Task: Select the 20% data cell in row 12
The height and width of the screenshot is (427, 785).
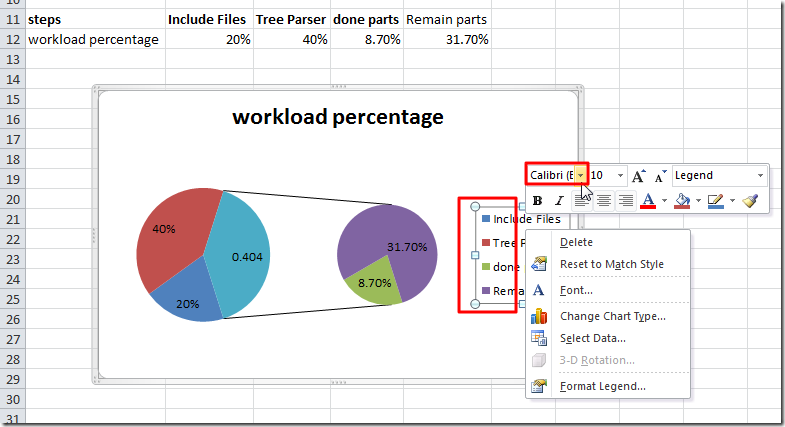Action: 209,40
